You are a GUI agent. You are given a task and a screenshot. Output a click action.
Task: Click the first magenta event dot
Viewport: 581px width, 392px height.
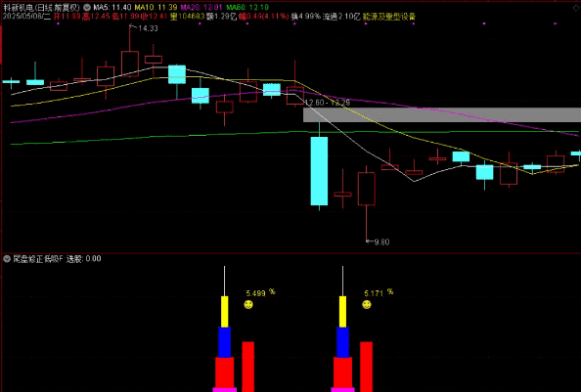coord(58,23)
